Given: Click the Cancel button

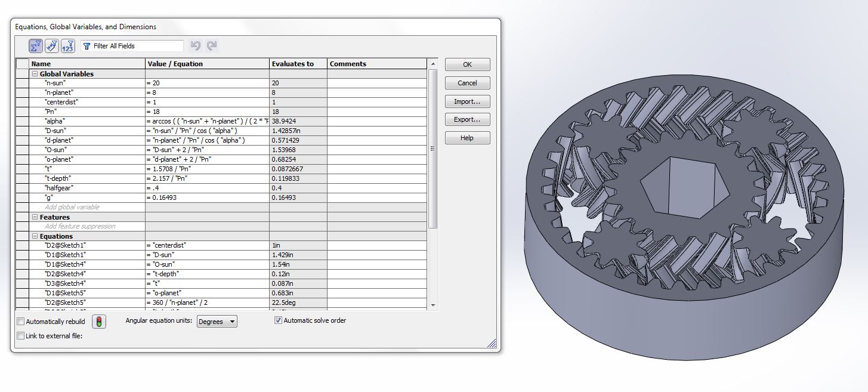Looking at the screenshot, I should click(x=467, y=83).
